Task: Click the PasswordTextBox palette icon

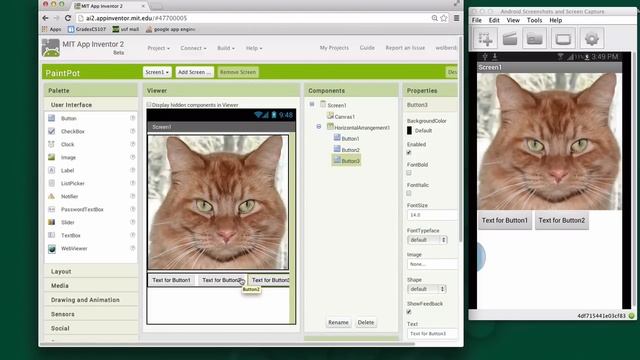Action: (x=51, y=209)
